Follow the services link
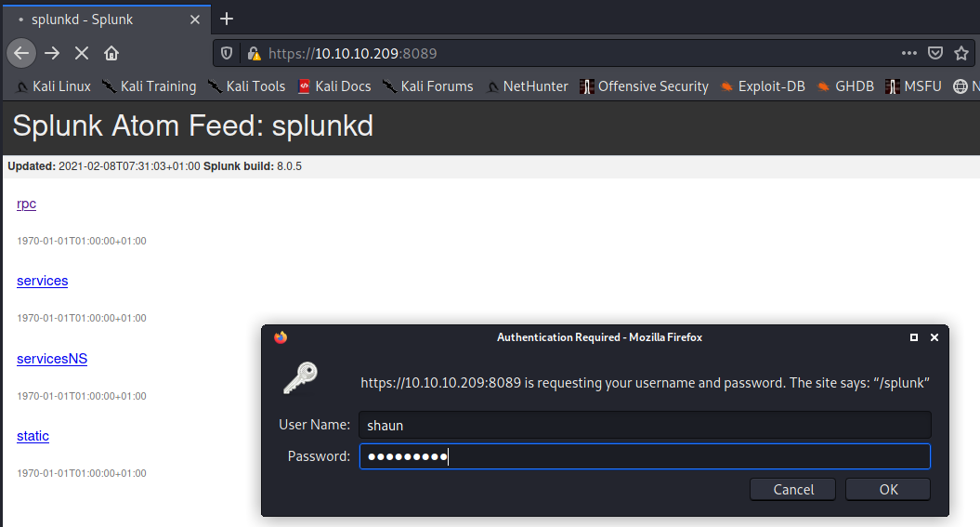This screenshot has width=980, height=527. (43, 281)
